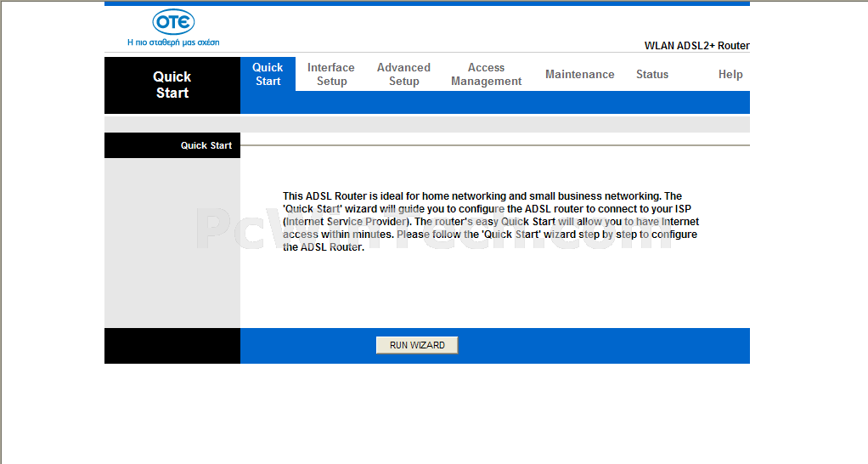Open the Maintenance tab

[579, 74]
